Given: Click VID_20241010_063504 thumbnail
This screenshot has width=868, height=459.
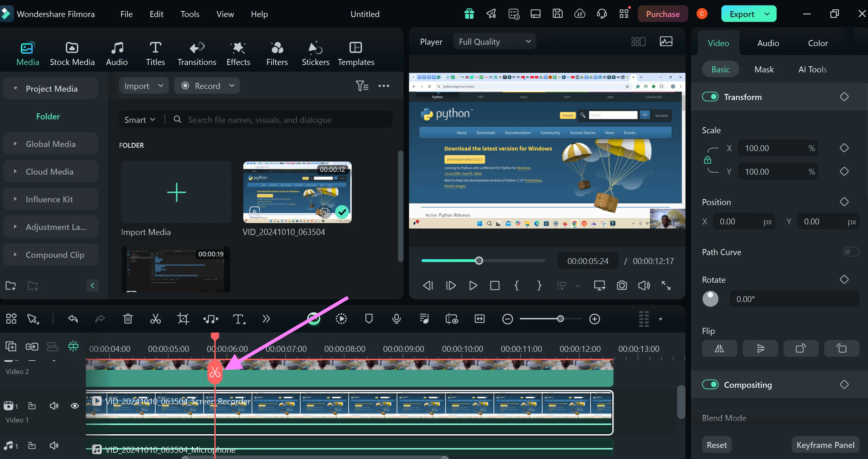Looking at the screenshot, I should click(x=297, y=192).
